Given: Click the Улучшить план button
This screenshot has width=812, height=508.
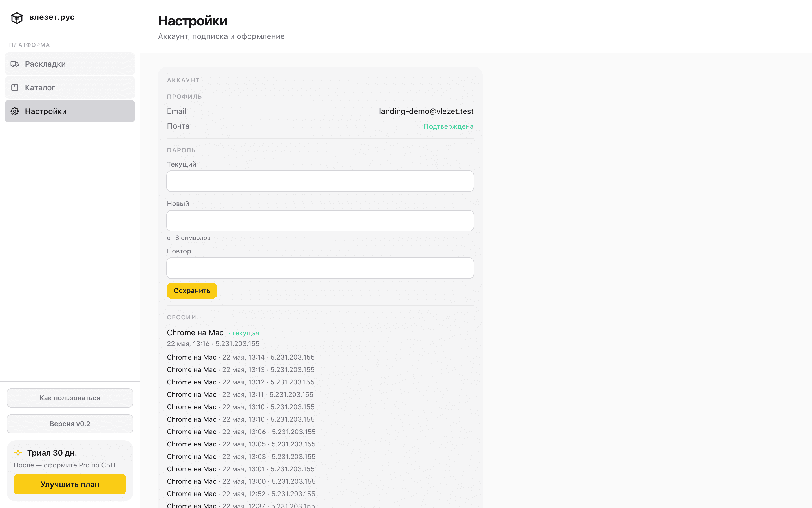Looking at the screenshot, I should pos(70,484).
